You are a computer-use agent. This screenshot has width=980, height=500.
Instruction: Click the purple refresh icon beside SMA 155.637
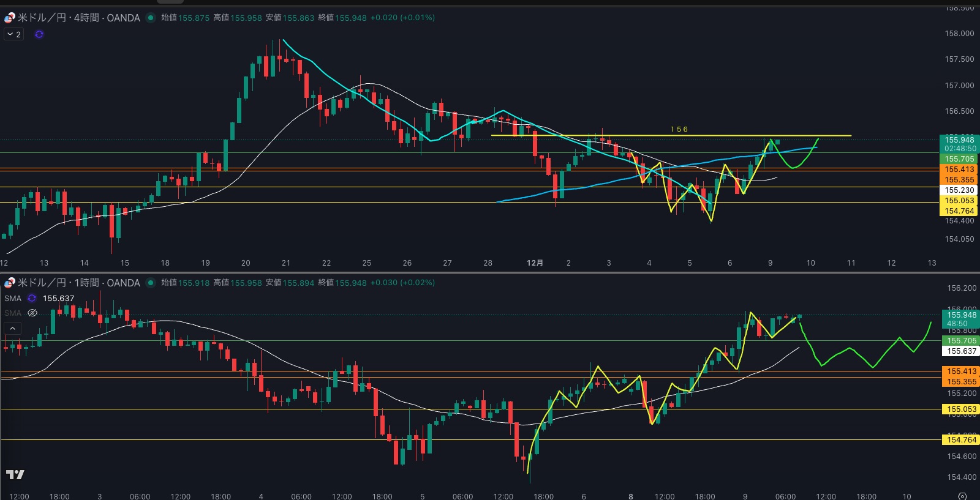tap(32, 299)
